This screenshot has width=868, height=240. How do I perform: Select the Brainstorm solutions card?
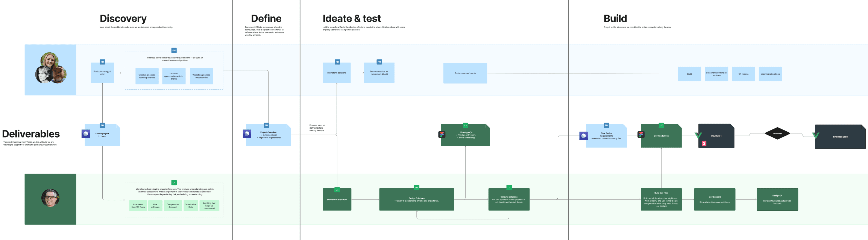tap(337, 73)
